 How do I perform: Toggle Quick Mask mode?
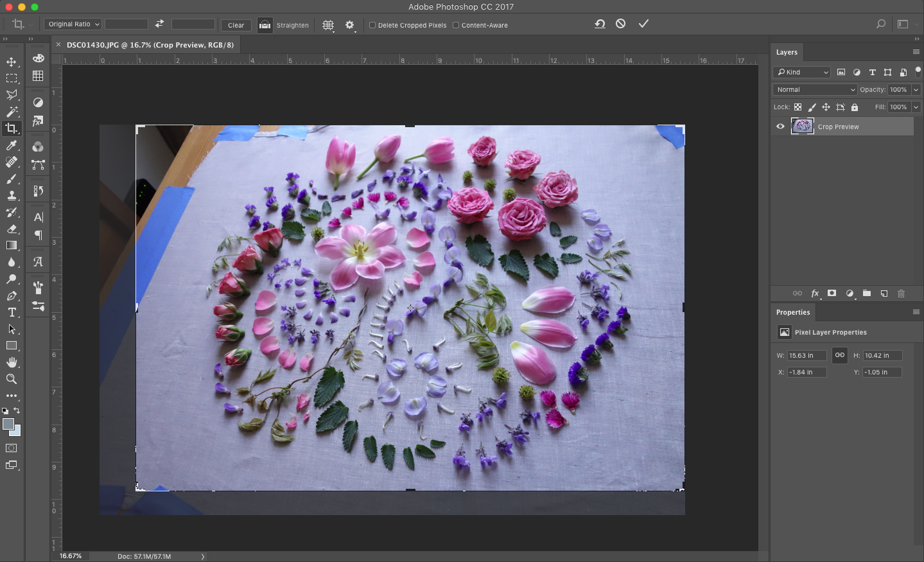pos(12,448)
